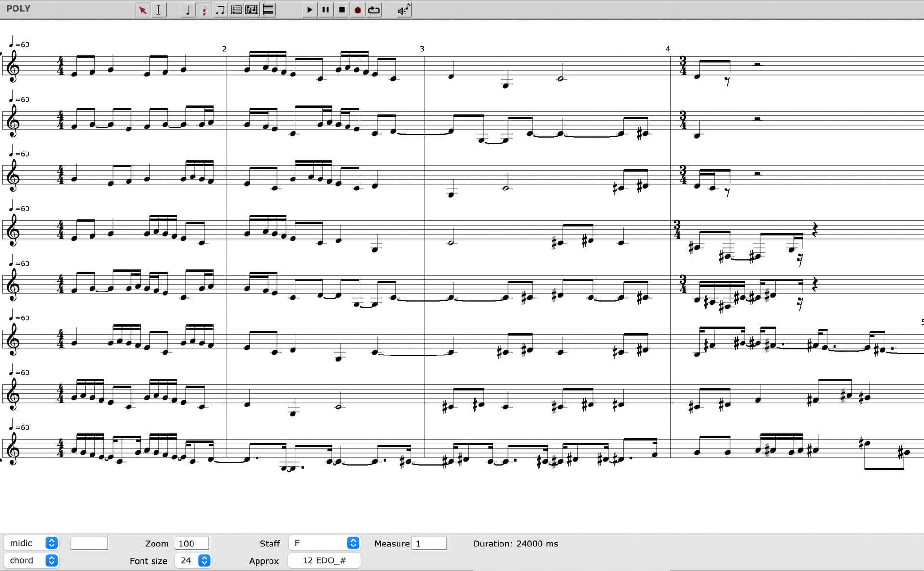The width and height of the screenshot is (924, 571).
Task: Start recording with the red Record button
Action: tap(358, 10)
